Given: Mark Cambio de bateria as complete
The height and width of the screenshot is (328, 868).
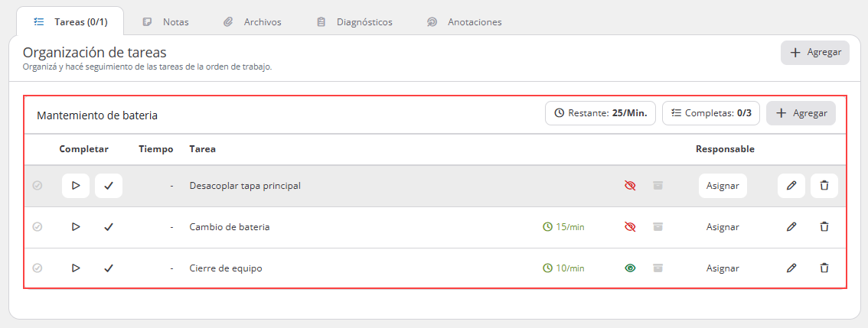Looking at the screenshot, I should 109,227.
